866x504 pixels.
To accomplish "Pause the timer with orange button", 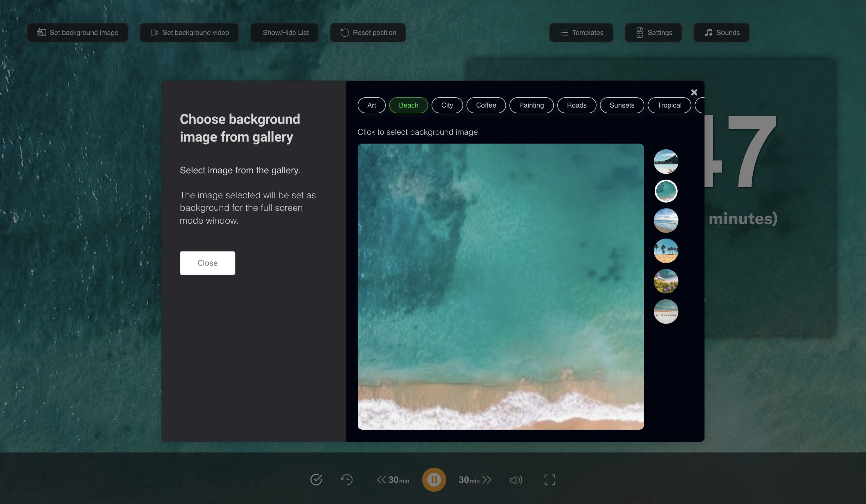I will point(434,480).
